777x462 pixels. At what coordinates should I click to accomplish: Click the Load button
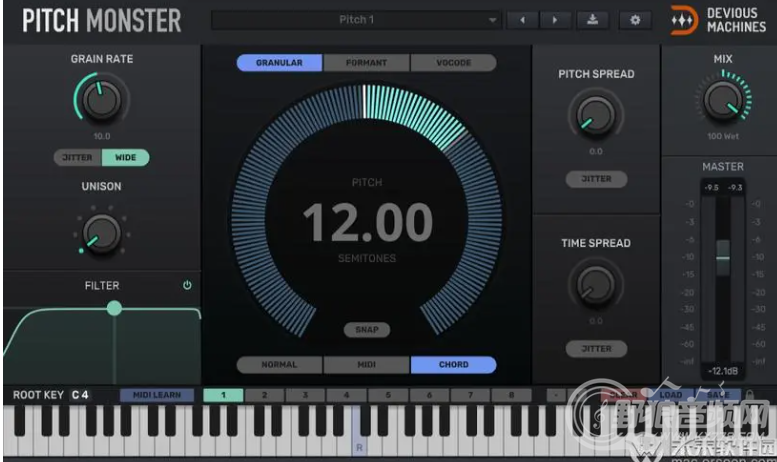tap(670, 395)
